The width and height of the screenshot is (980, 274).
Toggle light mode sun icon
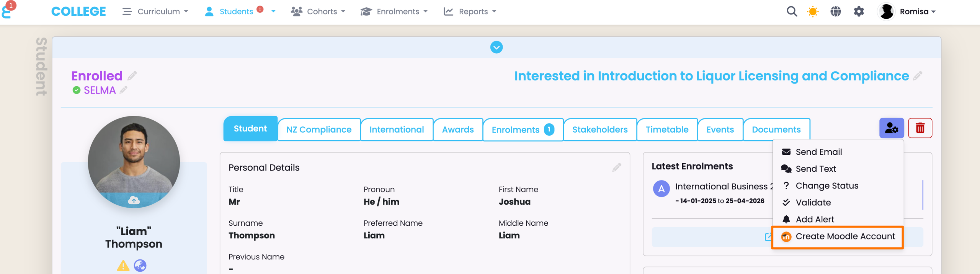[812, 11]
